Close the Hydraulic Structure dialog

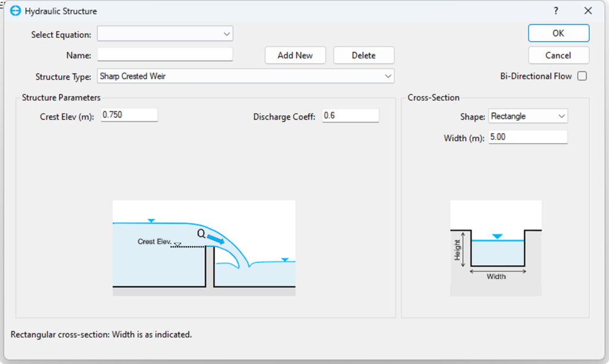pos(588,11)
